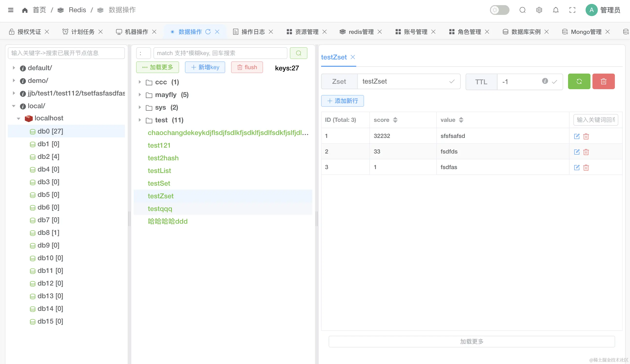Open notifications via the bell icon

(556, 10)
